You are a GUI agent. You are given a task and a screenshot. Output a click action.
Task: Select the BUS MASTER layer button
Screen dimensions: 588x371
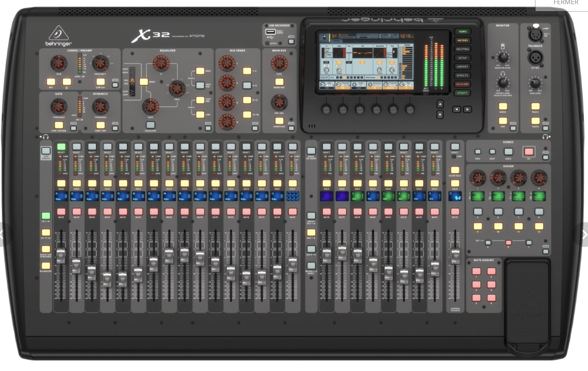coord(46,266)
